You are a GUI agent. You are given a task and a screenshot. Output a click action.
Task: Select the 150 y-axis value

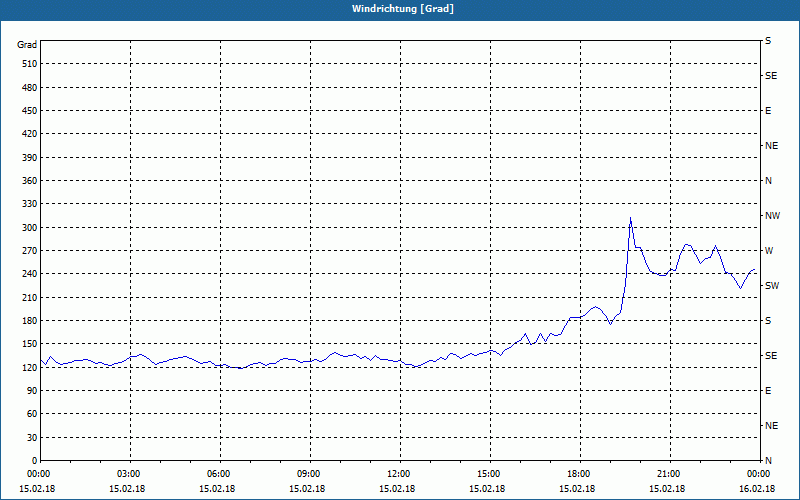30,344
